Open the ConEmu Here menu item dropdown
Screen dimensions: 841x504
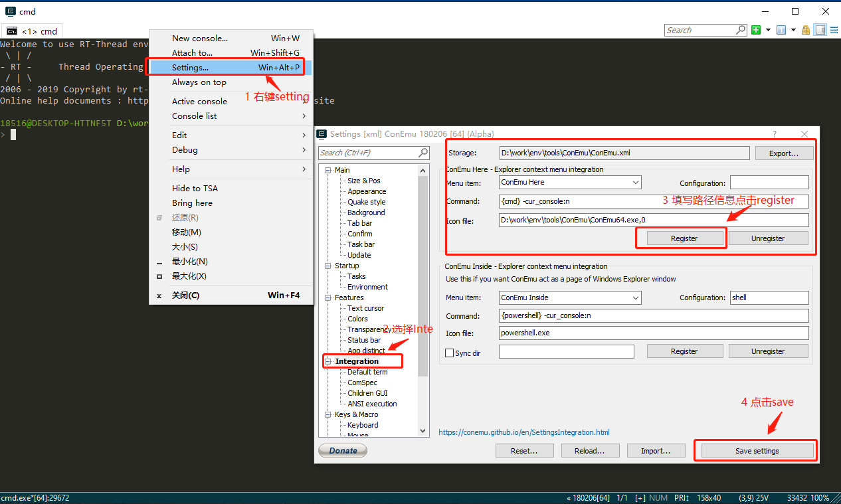[x=635, y=182]
